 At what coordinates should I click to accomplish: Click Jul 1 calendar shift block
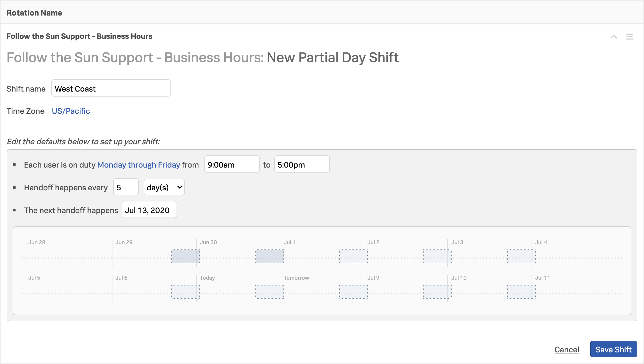click(269, 256)
